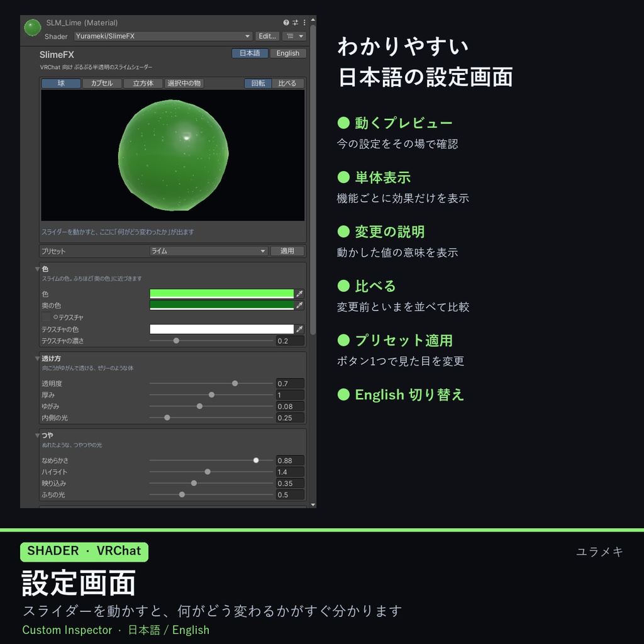Select the テクスチャ texture slot
644x644 pixels.
(x=47, y=317)
